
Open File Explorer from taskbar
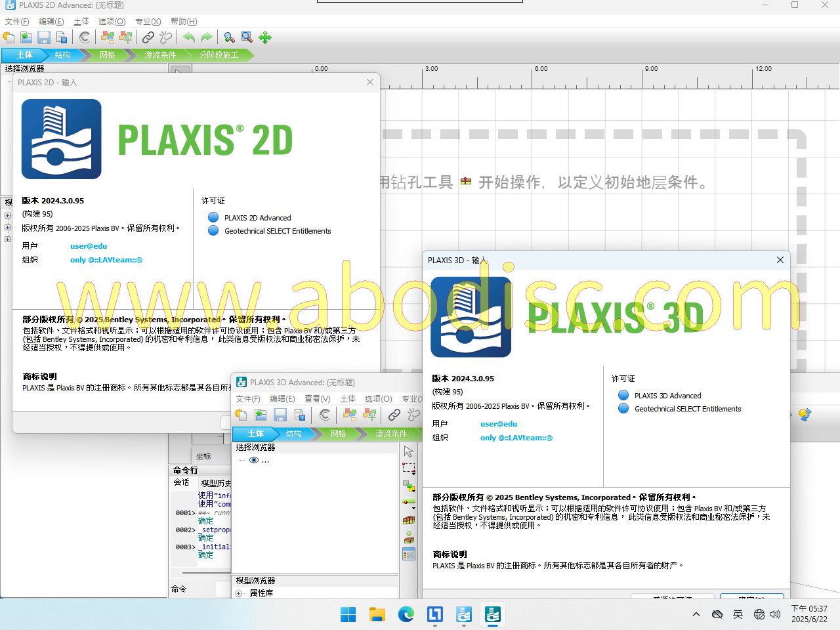[377, 614]
